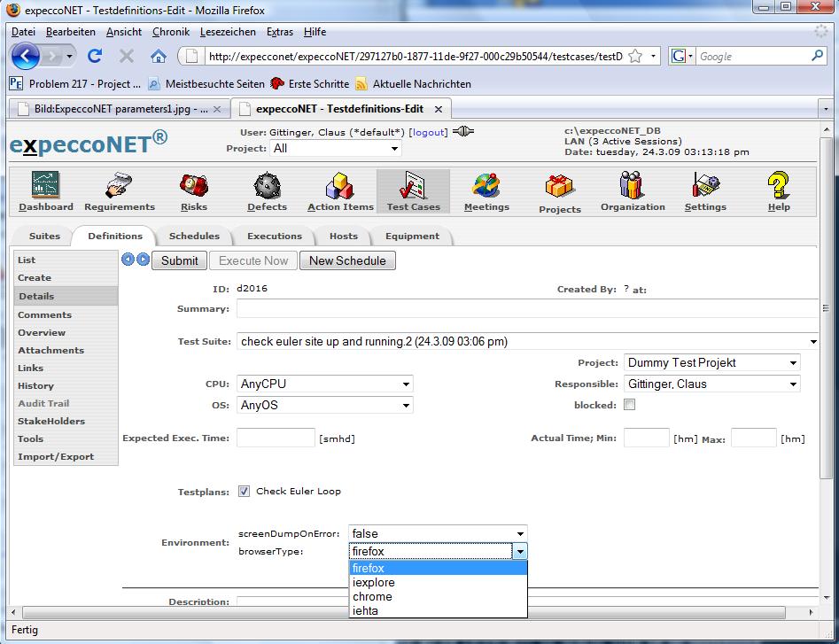Open the Risks section icon

(x=193, y=186)
